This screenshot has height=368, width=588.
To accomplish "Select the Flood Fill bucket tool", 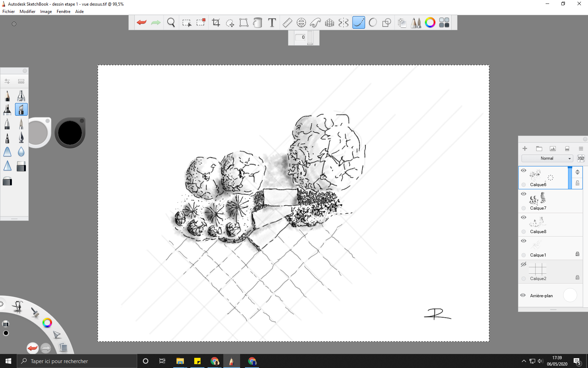I will pyautogui.click(x=258, y=22).
